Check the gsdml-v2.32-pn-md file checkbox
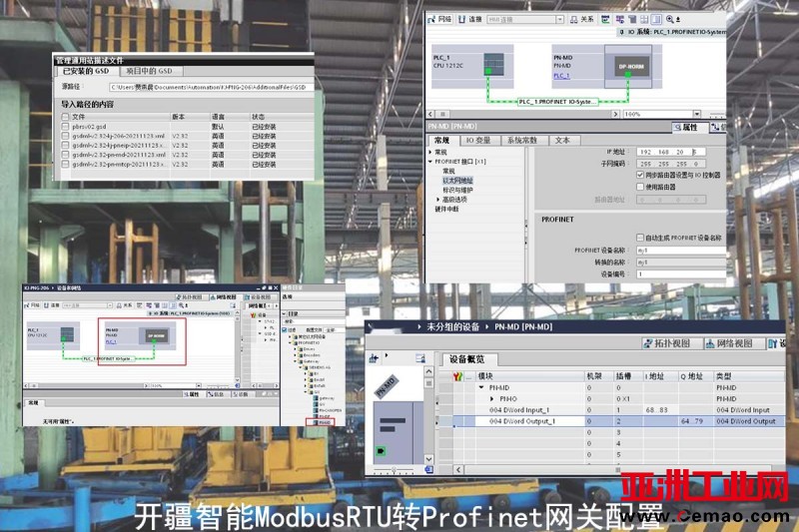The width and height of the screenshot is (799, 532). point(65,155)
